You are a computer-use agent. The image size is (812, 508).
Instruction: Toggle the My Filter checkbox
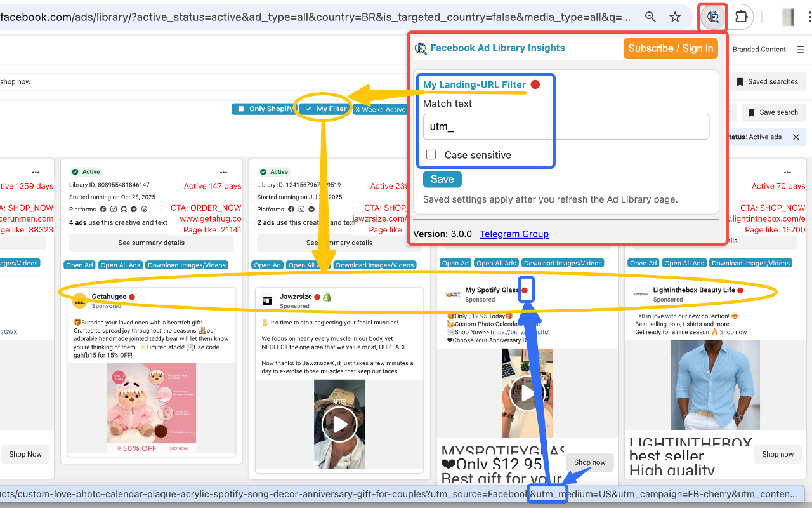[309, 109]
